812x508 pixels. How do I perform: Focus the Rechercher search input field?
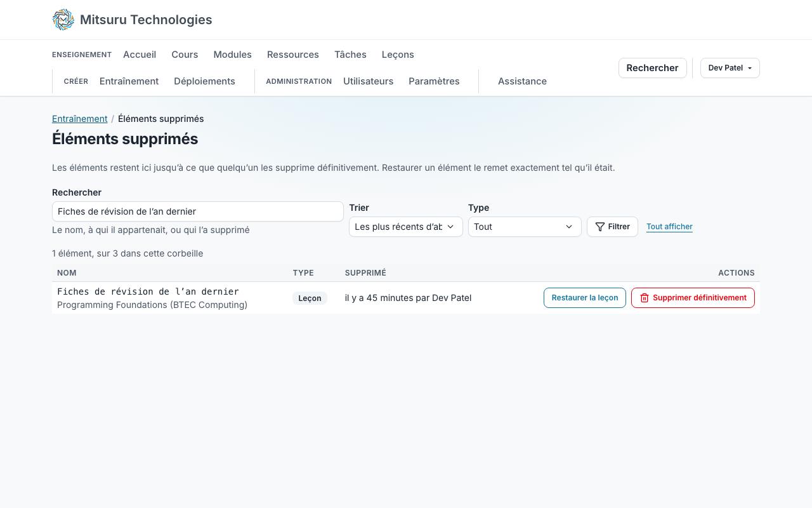pyautogui.click(x=198, y=211)
